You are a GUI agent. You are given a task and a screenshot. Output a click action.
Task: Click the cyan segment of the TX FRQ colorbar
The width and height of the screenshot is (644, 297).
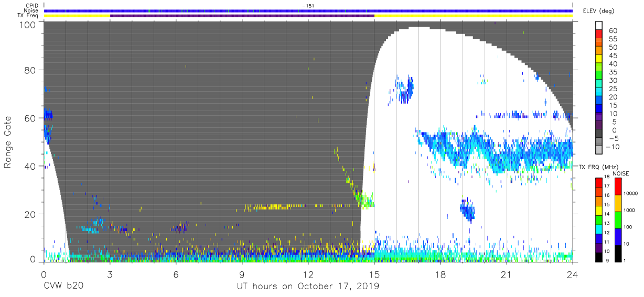pos(599,229)
